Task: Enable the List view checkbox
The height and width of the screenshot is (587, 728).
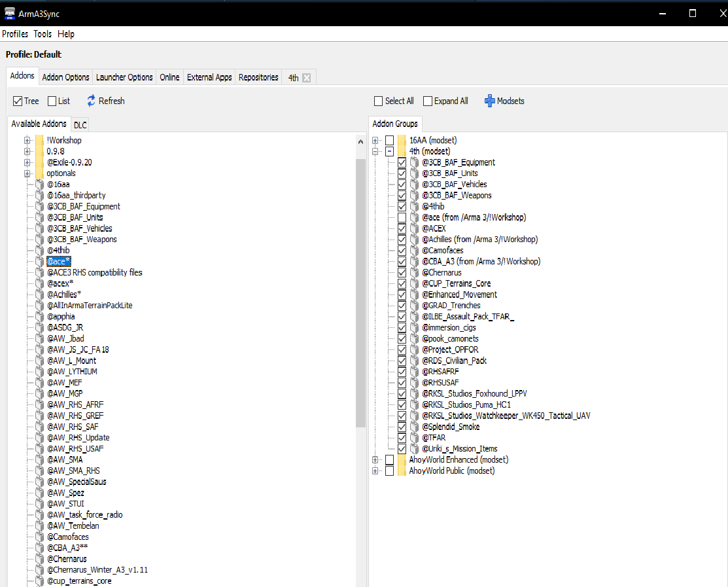Action: [x=52, y=101]
